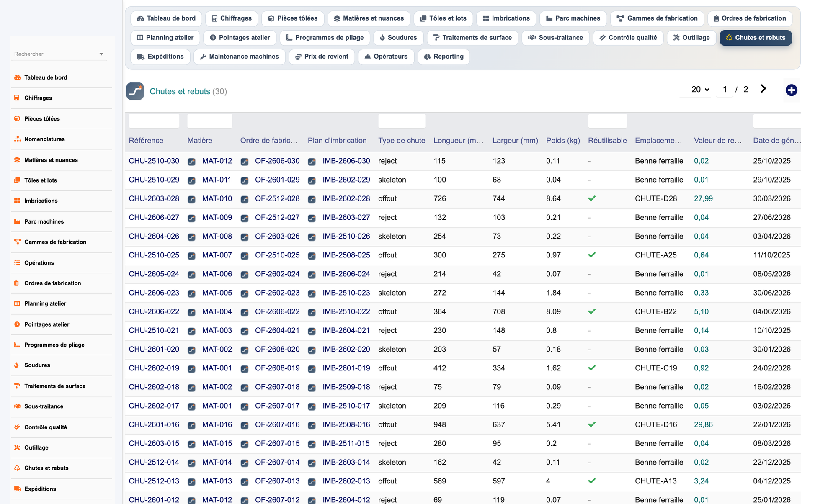Click the Matière column filter field
Image resolution: width=815 pixels, height=504 pixels.
click(210, 121)
